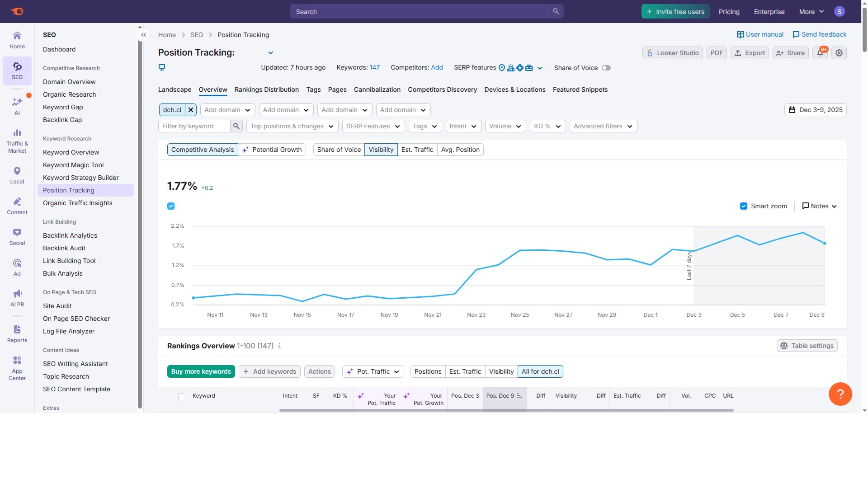Open the Dec 3-9, 2025 date picker
Image resolution: width=868 pixels, height=488 pixels.
(815, 110)
